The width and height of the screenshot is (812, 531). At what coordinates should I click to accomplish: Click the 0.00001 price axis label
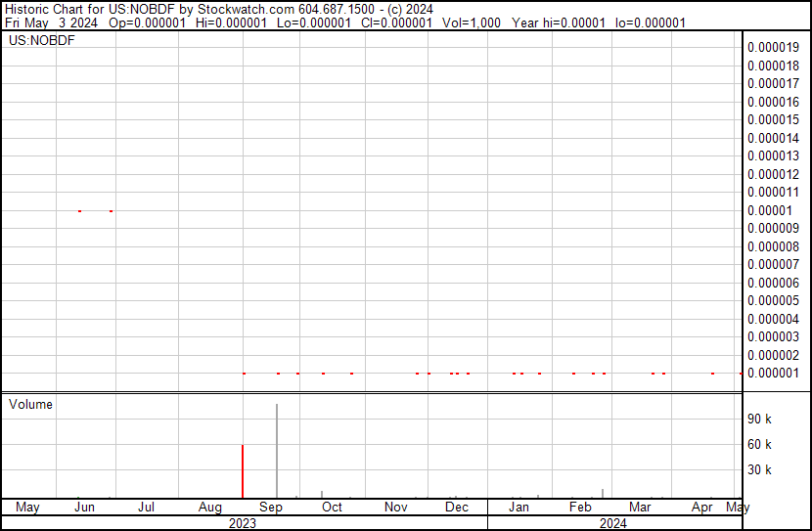(x=770, y=210)
